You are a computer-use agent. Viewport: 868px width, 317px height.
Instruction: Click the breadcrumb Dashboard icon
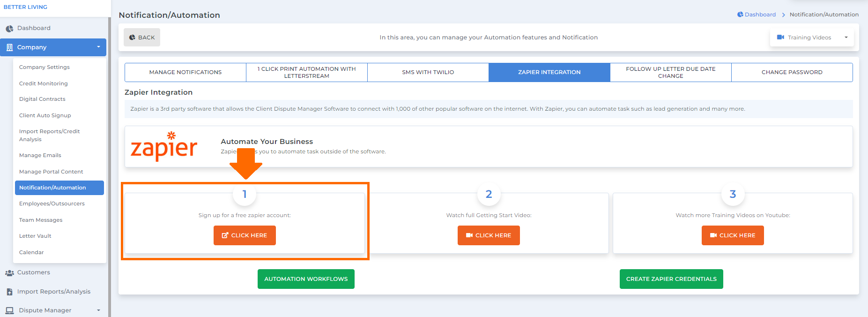coord(740,15)
